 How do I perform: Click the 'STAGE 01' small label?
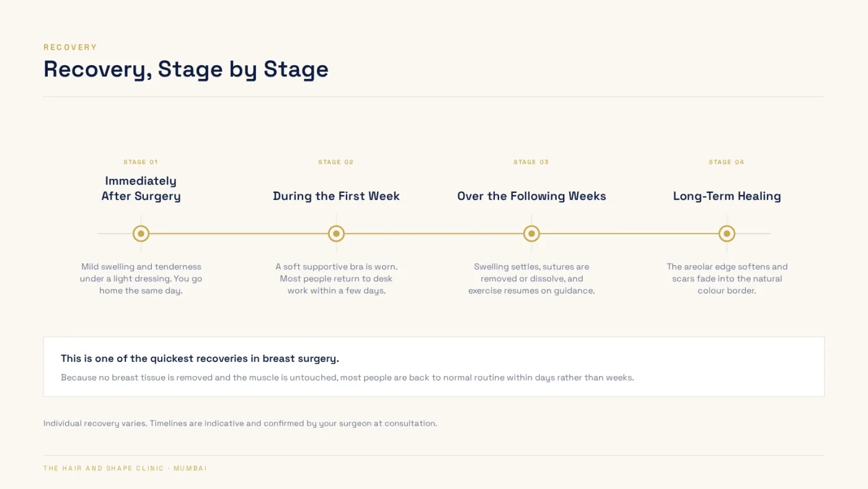point(141,162)
